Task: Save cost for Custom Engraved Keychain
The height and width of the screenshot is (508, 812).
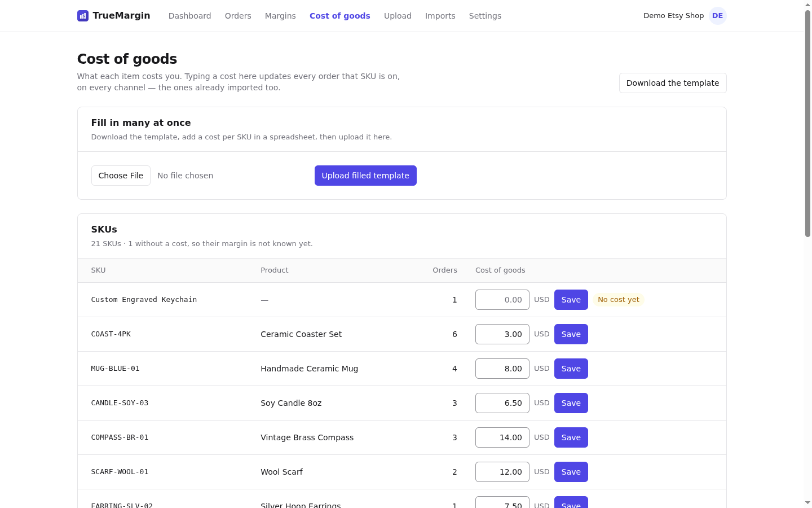Action: (571, 300)
